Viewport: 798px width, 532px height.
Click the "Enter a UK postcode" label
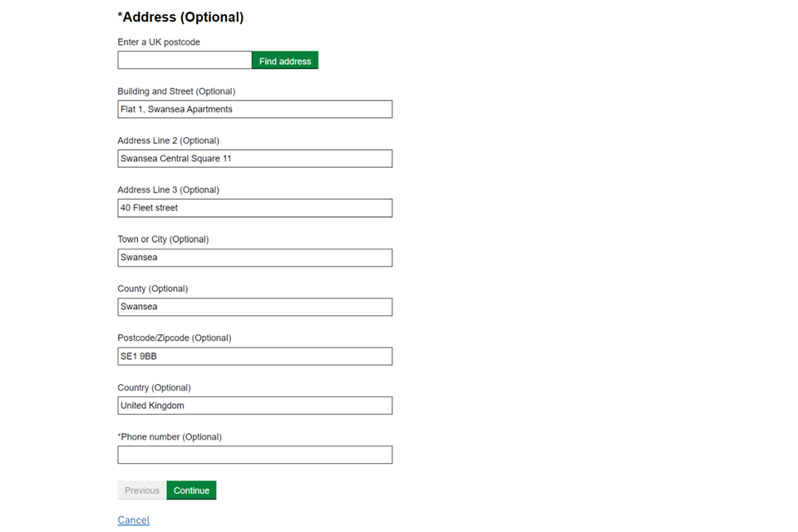click(x=159, y=42)
